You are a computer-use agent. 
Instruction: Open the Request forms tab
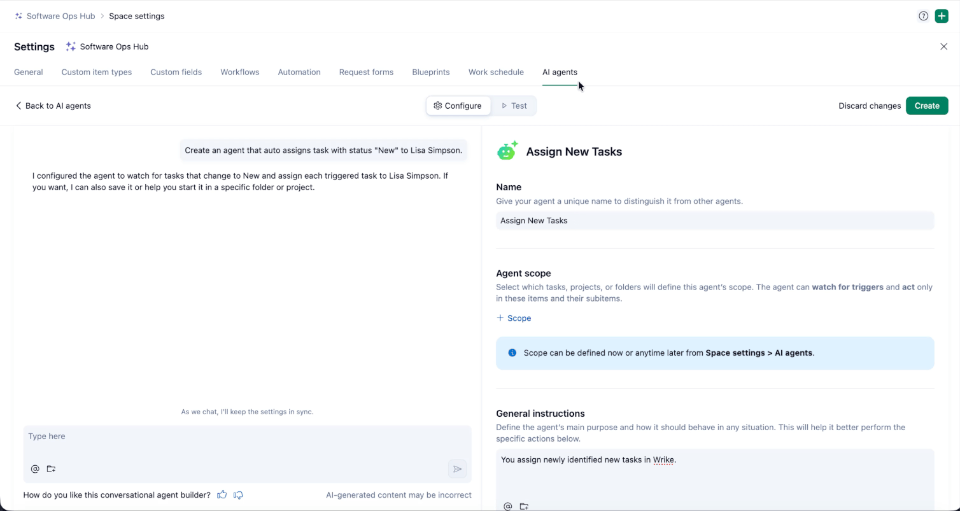366,72
